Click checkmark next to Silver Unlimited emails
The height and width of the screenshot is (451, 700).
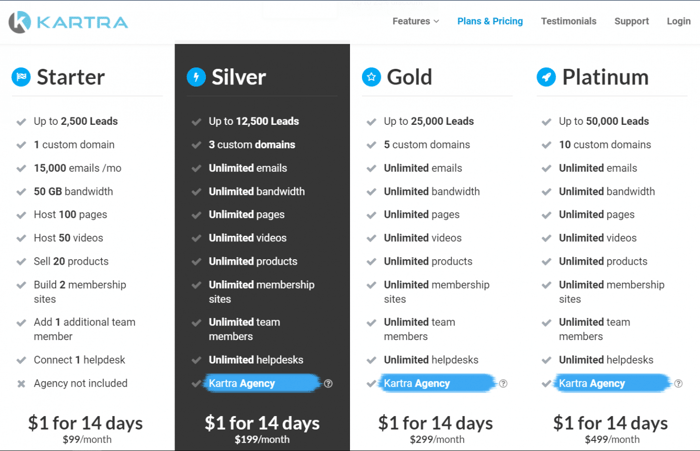tap(196, 169)
